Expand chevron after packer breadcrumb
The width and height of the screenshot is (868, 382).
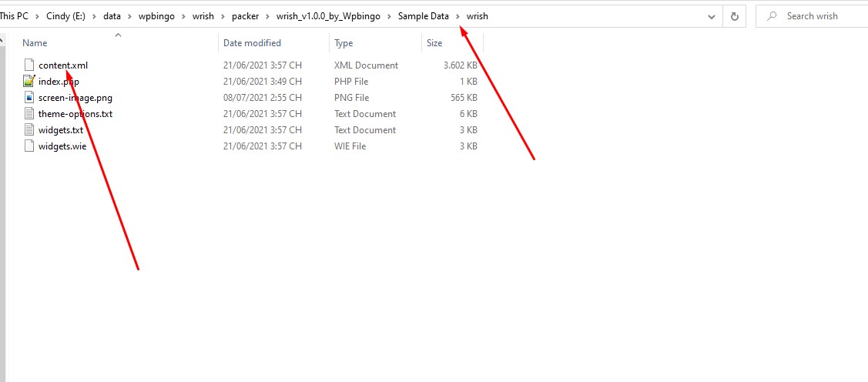pos(267,16)
